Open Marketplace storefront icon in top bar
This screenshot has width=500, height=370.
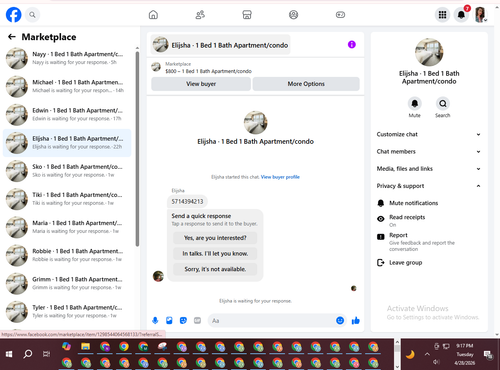pos(247,15)
